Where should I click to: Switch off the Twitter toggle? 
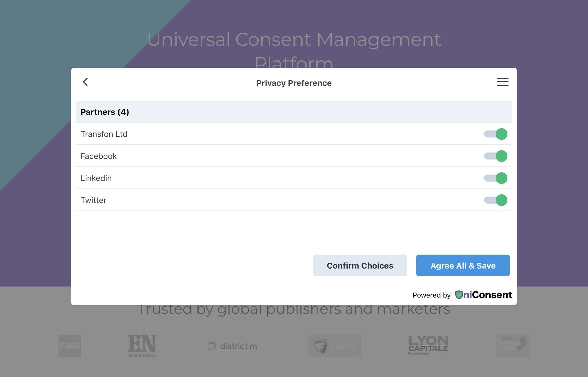click(496, 200)
